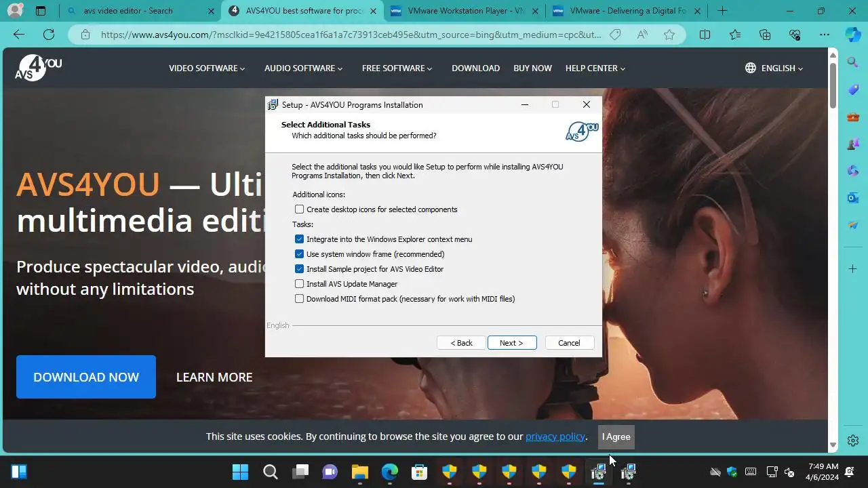Expand the VIDEO SOFTWARE menu
The width and height of the screenshot is (868, 488).
(207, 68)
